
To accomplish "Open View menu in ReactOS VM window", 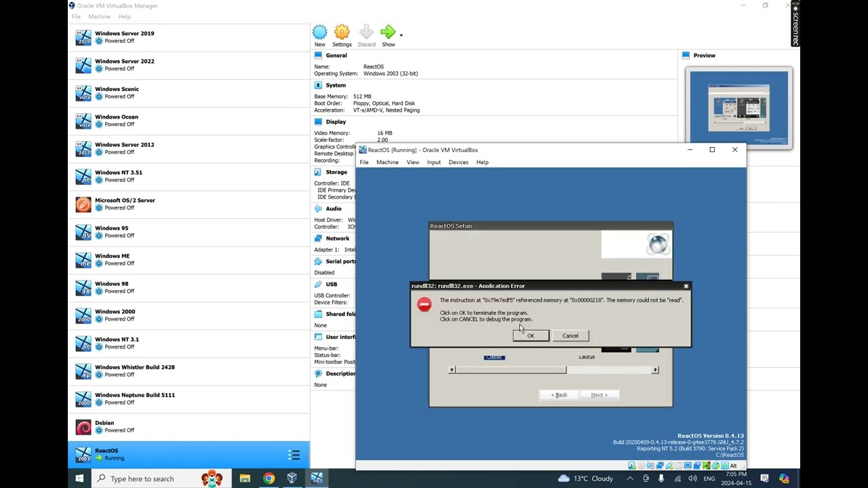I will (412, 162).
